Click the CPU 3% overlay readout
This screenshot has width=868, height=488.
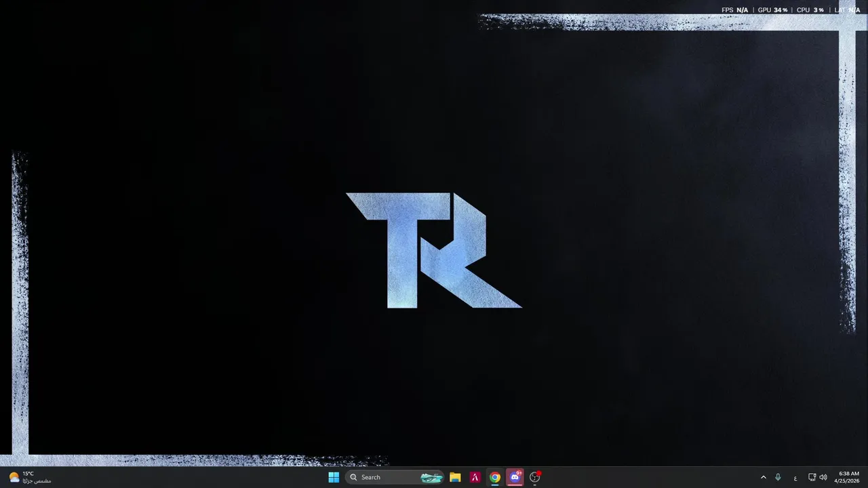810,10
